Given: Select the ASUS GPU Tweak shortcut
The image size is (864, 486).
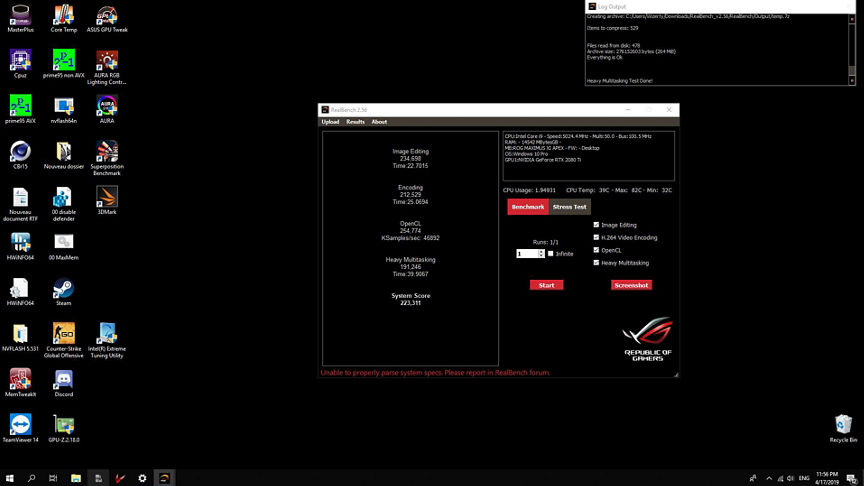Looking at the screenshot, I should click(x=106, y=16).
